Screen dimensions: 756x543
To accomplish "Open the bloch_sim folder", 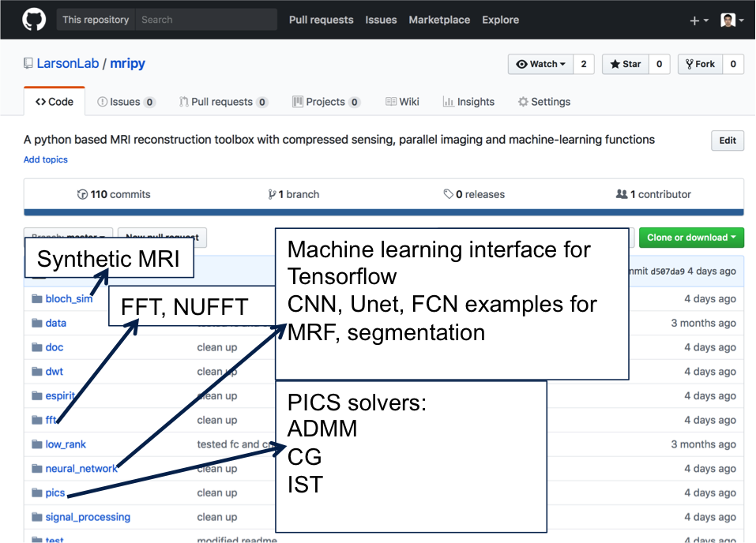I will 69,298.
